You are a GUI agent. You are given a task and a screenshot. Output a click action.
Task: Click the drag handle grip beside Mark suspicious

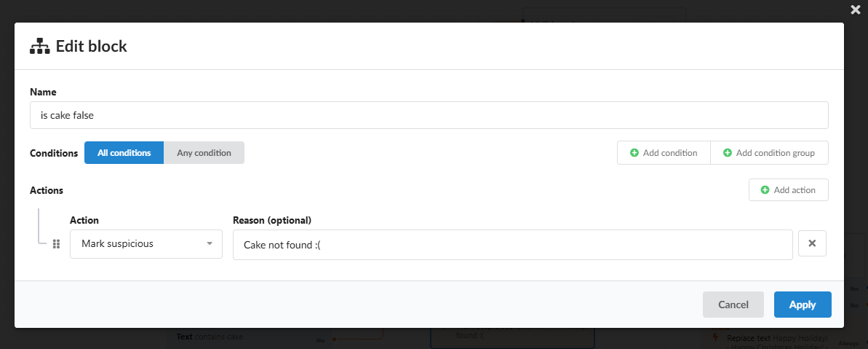point(56,244)
